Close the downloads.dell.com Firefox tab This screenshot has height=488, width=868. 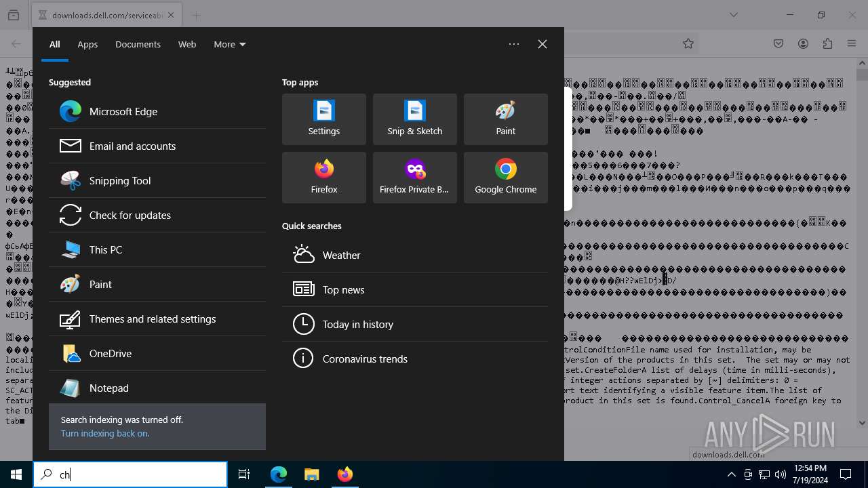[170, 15]
